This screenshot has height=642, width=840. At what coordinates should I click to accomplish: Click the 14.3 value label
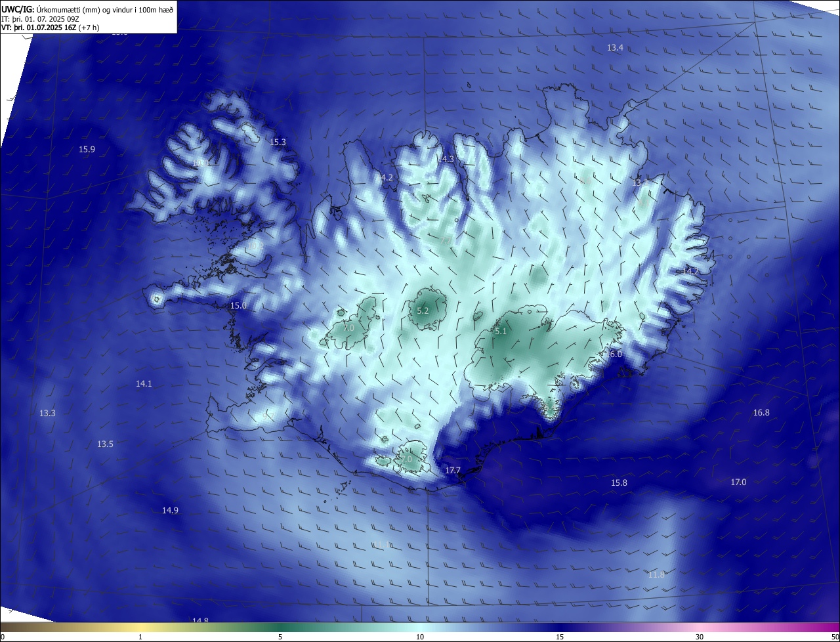click(446, 160)
